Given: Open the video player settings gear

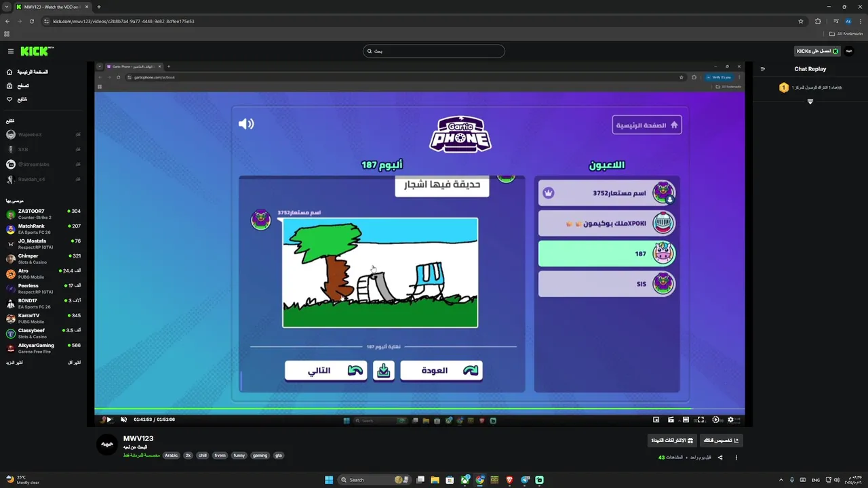Looking at the screenshot, I should tap(730, 420).
